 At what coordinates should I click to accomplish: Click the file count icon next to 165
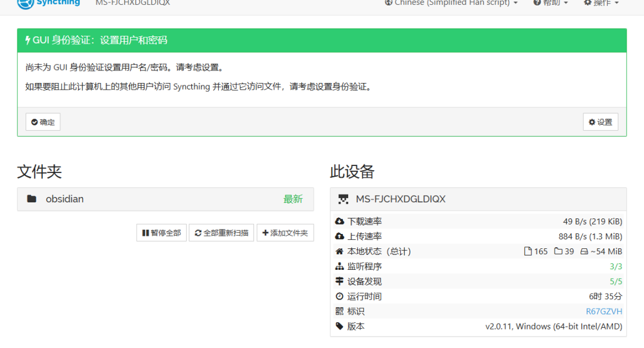pos(528,251)
